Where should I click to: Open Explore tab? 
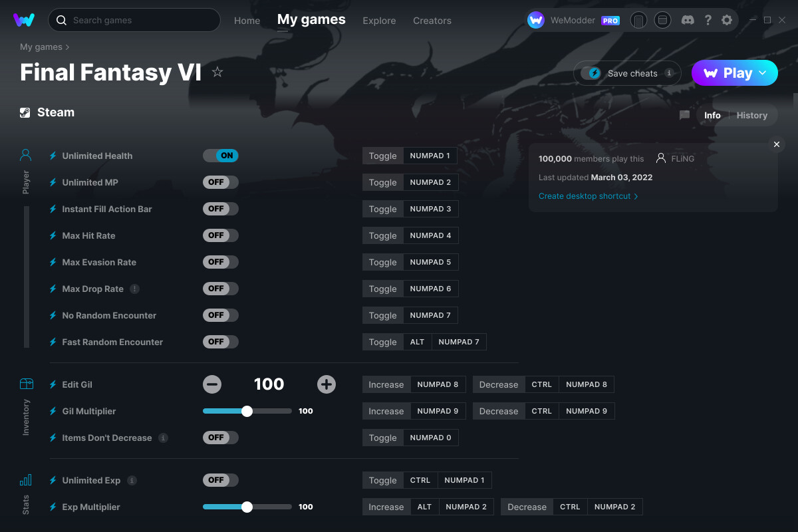coord(379,21)
